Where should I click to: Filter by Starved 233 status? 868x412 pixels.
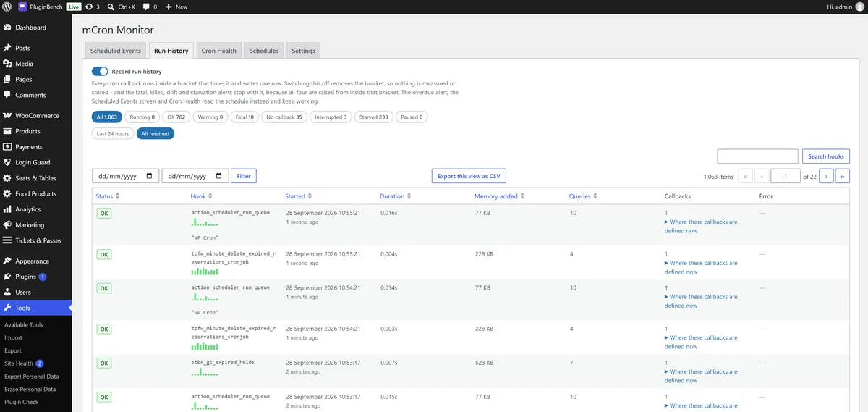click(374, 117)
